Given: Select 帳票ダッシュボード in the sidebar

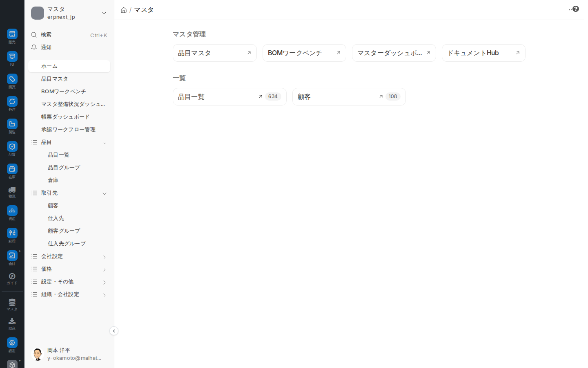Looking at the screenshot, I should (x=69, y=117).
